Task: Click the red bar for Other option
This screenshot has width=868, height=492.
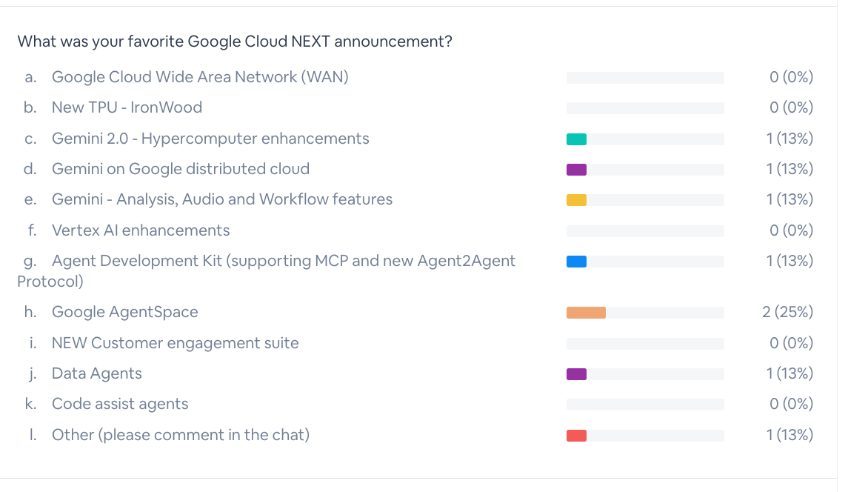Action: [x=576, y=436]
